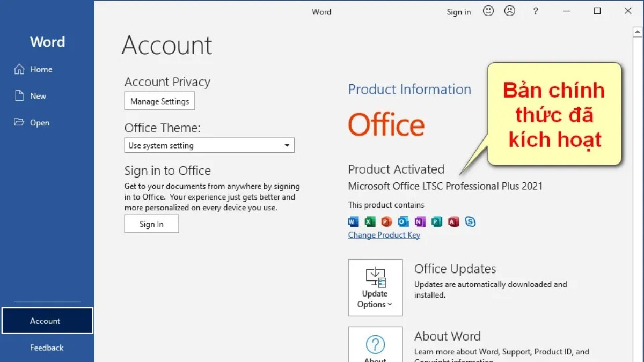
Task: Click the Skype icon in the app list
Action: tap(471, 221)
